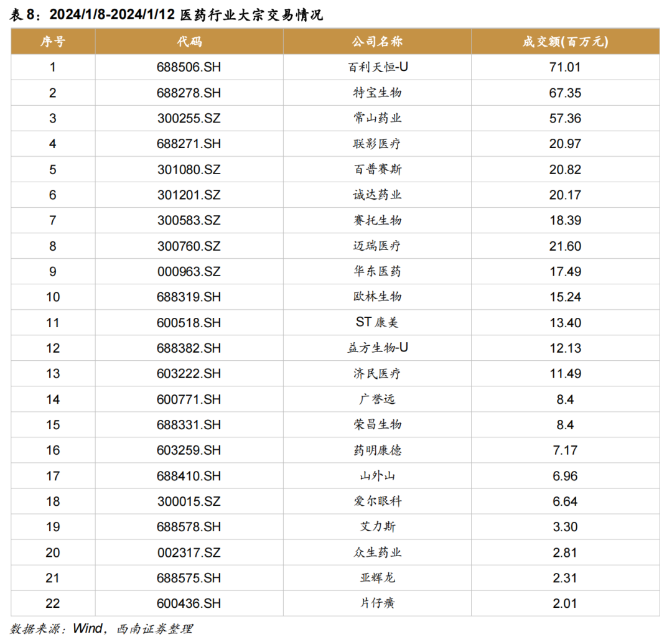Click the 序号 column header
The image size is (672, 642).
(53, 42)
